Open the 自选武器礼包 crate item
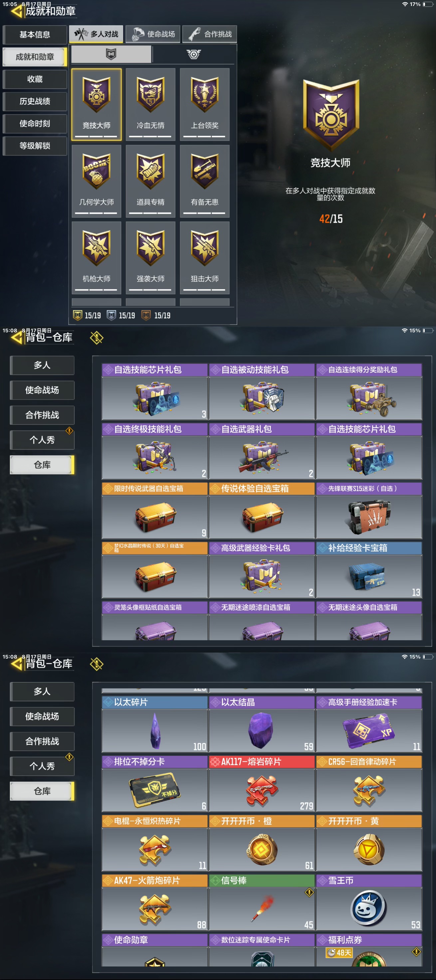436x980 pixels. pyautogui.click(x=262, y=451)
